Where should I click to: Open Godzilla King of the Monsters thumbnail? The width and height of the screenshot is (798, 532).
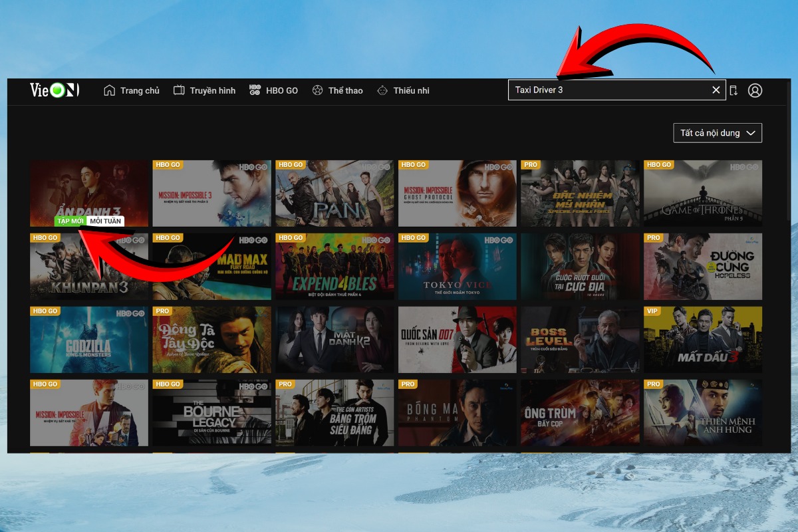tap(89, 339)
